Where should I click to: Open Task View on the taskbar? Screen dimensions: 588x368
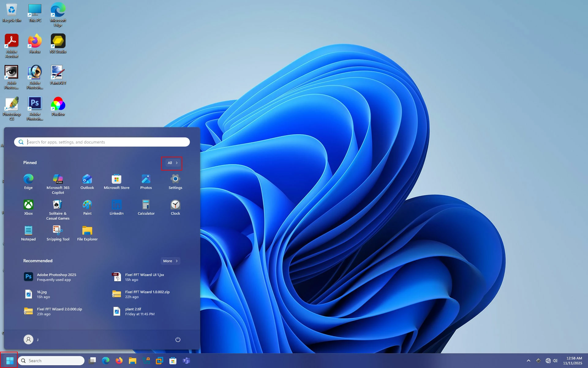[x=92, y=361]
